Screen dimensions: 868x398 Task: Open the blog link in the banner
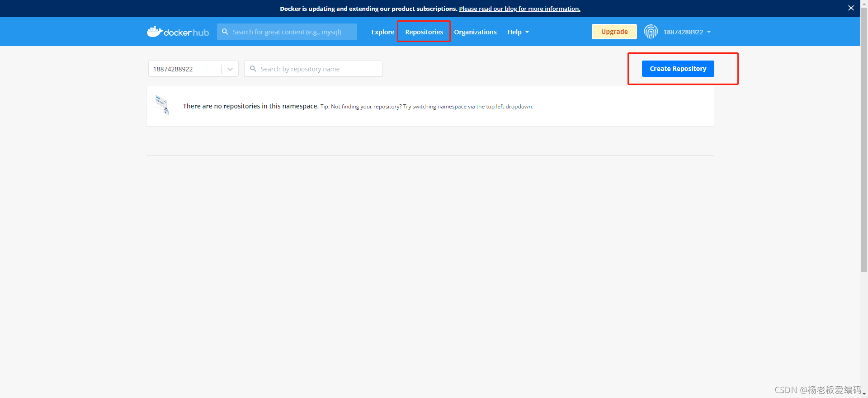[x=519, y=9]
